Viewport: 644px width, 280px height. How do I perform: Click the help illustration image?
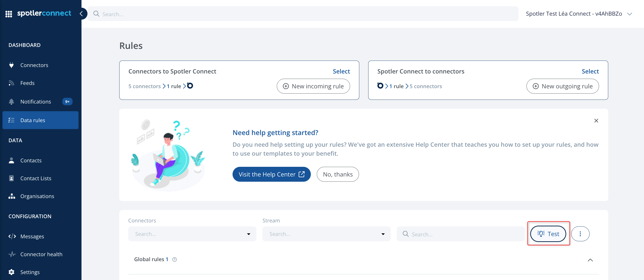[168, 155]
